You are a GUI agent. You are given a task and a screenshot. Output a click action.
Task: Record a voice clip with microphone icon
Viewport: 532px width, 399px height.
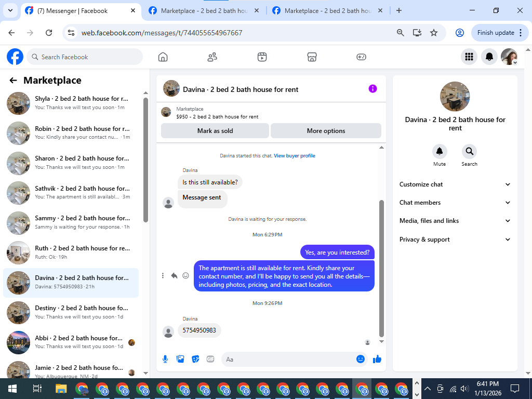tap(165, 360)
